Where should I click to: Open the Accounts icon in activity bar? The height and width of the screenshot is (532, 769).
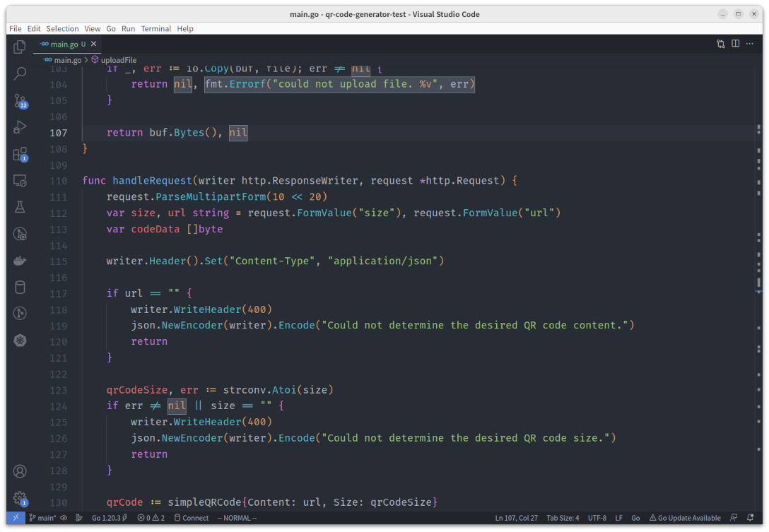tap(20, 471)
